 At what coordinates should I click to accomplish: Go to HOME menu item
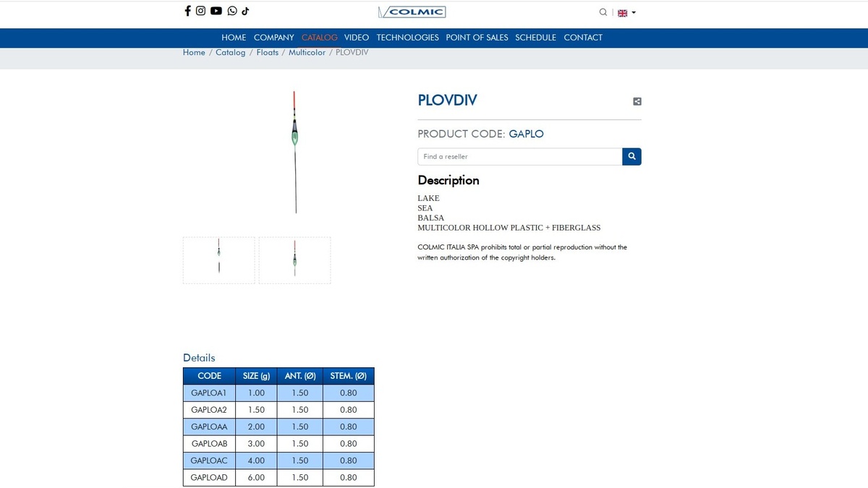point(234,38)
